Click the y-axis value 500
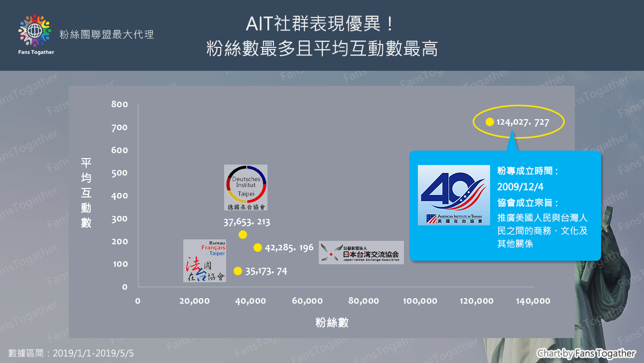Screen dimensions: 644x363 pyautogui.click(x=120, y=173)
